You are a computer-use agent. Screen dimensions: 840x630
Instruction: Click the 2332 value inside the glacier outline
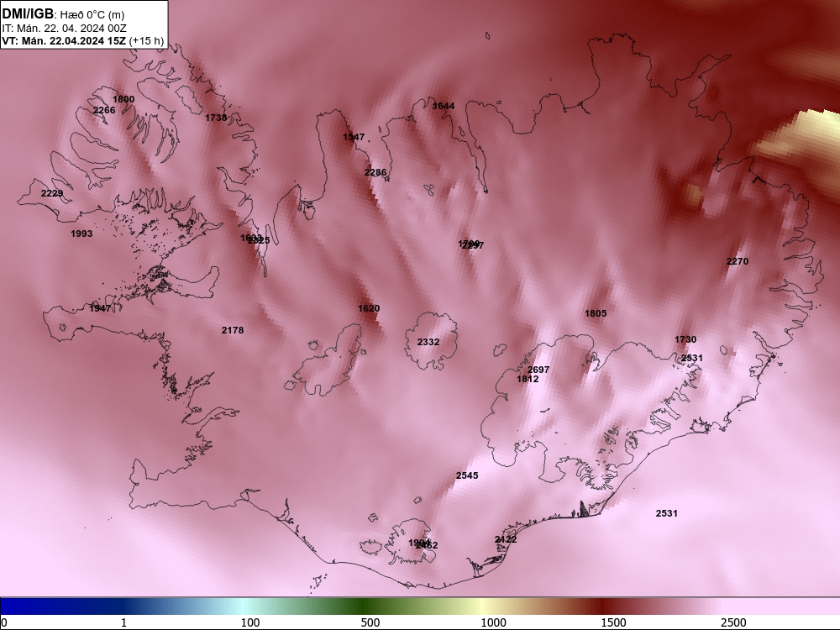point(428,343)
